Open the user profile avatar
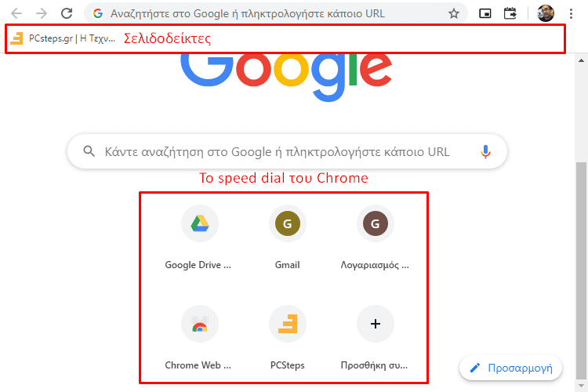 tap(545, 13)
